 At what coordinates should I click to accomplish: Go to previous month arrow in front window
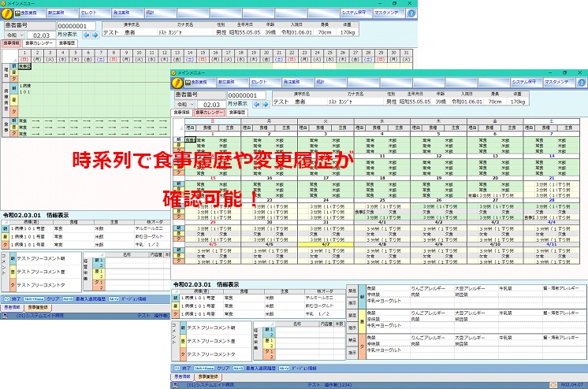click(x=256, y=104)
